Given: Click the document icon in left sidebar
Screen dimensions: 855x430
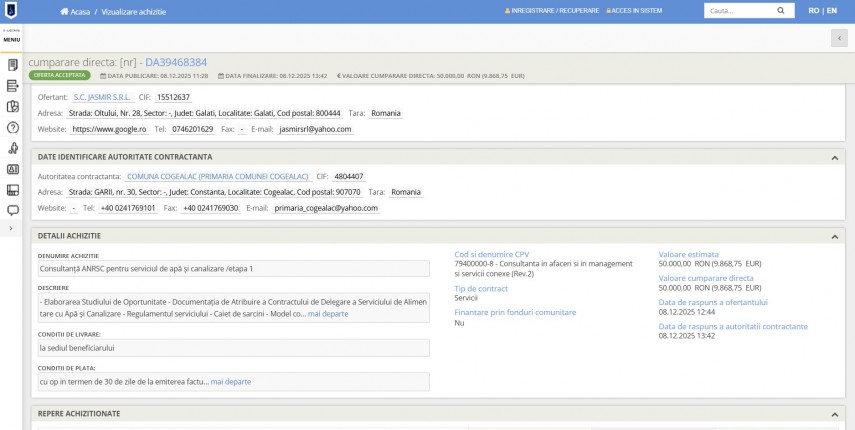Looking at the screenshot, I should (x=13, y=65).
